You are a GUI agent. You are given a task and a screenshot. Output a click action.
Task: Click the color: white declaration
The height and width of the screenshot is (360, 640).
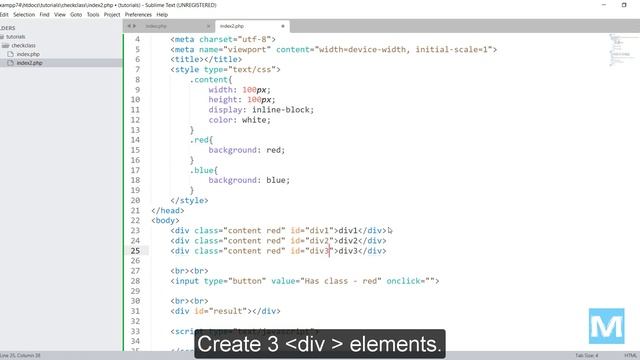tap(240, 120)
